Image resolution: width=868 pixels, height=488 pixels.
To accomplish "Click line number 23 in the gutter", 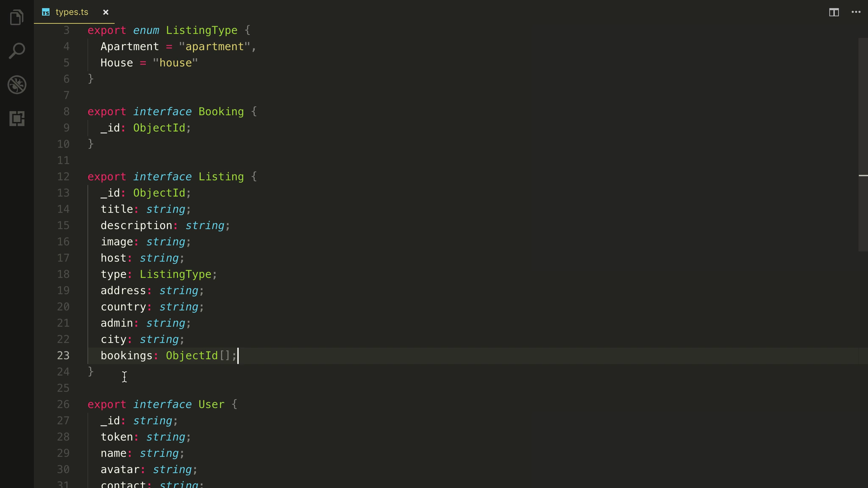I will (64, 355).
